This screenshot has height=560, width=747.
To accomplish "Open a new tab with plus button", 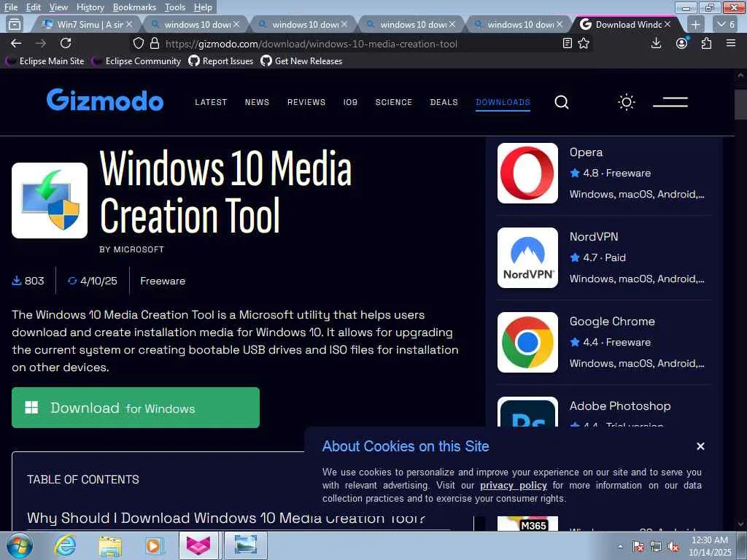I will coord(695,24).
